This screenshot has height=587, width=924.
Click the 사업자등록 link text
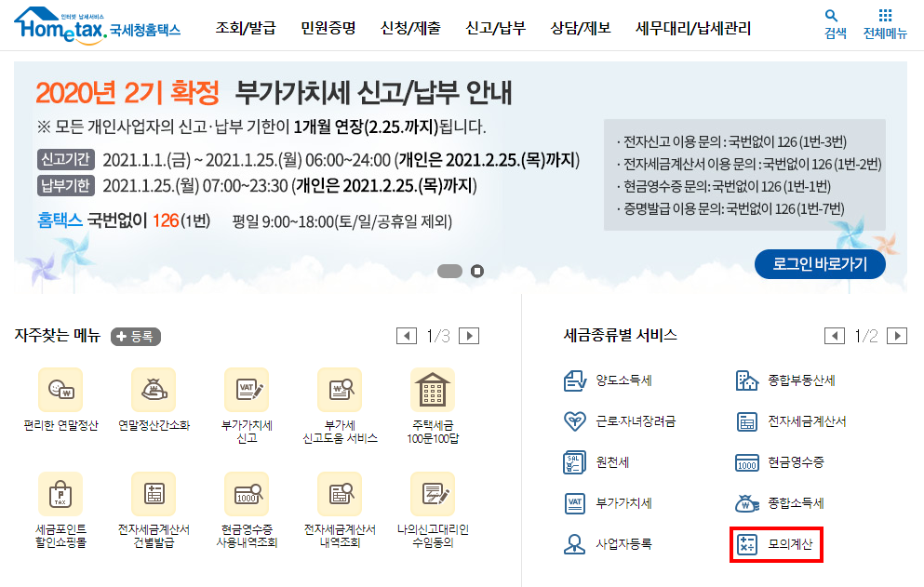623,544
